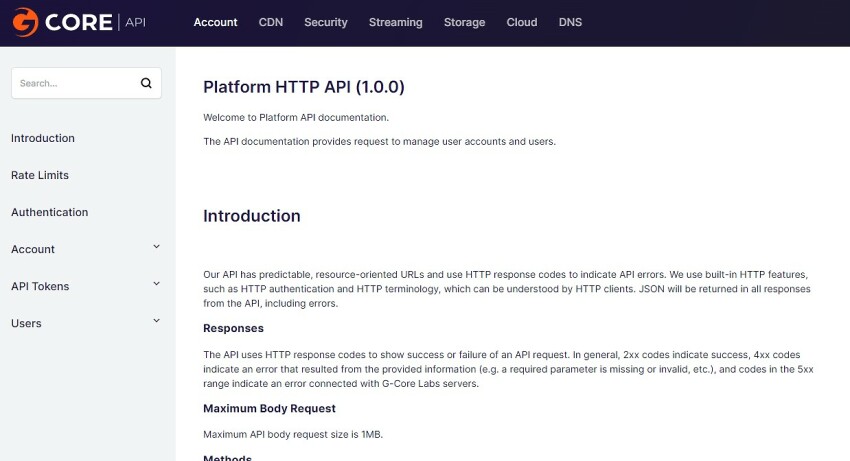Select the API Tokens sidebar label

click(40, 286)
